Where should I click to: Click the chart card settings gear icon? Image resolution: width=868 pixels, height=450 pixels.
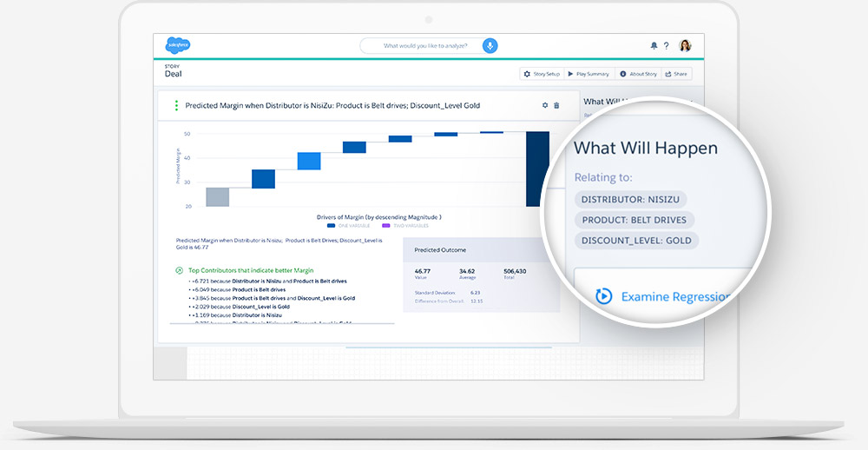545,105
